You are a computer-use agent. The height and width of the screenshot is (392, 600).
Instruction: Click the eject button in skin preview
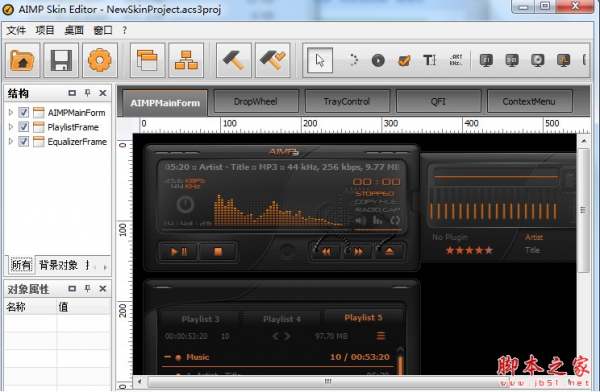(x=389, y=252)
